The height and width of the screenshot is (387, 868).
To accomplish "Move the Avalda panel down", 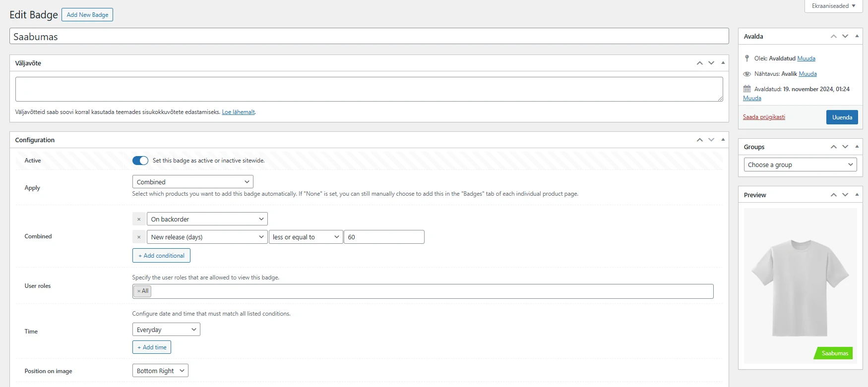I will click(845, 36).
